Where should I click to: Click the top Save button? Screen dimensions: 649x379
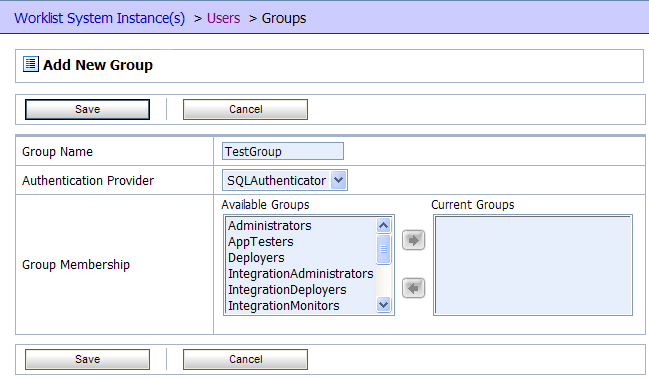point(87,109)
